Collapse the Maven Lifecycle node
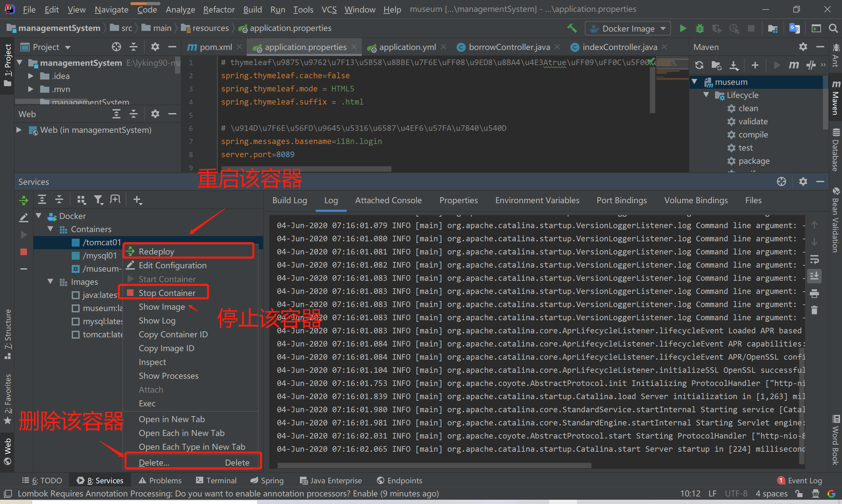 tap(706, 95)
